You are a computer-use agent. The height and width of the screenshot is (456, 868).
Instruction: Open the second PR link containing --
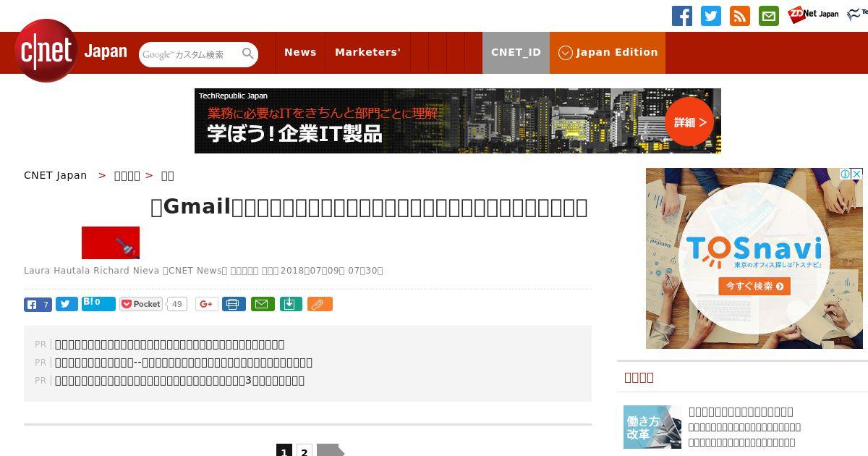(x=184, y=363)
